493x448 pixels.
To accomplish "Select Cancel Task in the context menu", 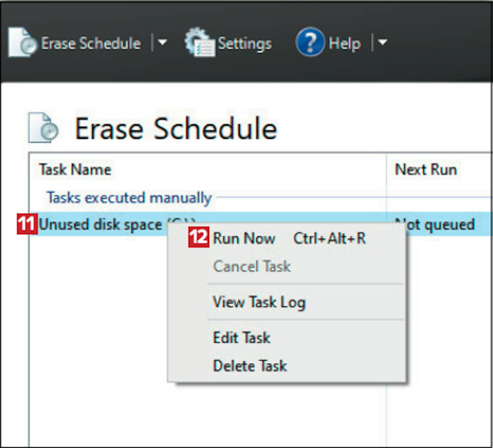I will point(252,266).
